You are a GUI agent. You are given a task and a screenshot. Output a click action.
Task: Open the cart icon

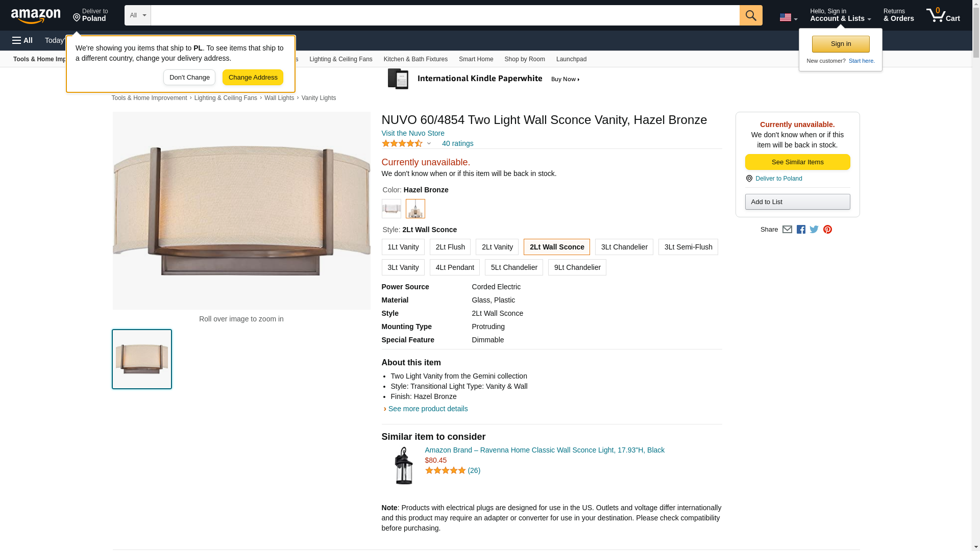coord(943,15)
